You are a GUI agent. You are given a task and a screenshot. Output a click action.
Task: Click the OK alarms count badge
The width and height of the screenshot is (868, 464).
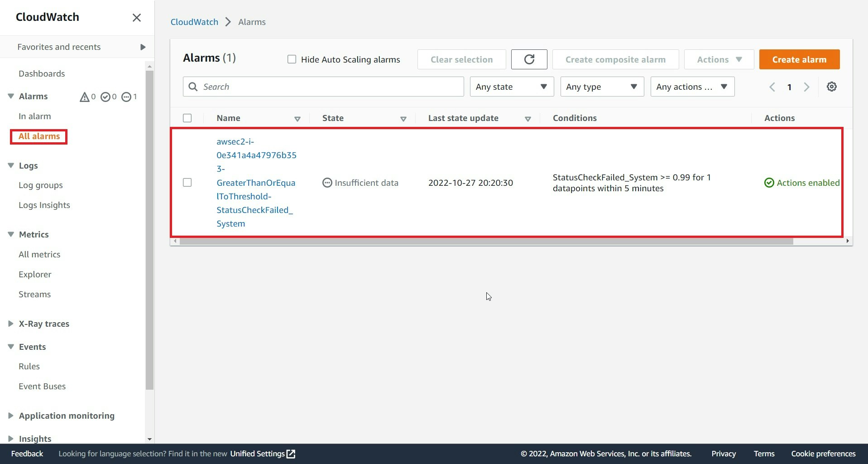[107, 97]
